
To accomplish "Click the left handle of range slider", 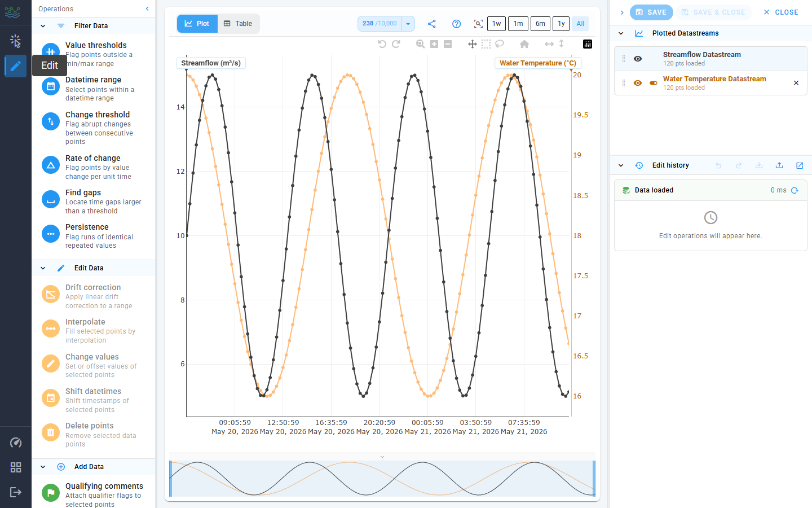I will tap(171, 479).
